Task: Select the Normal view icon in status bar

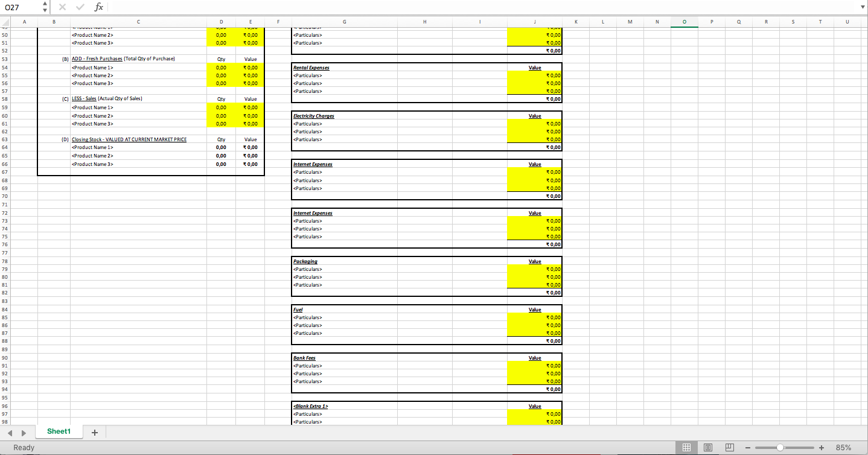Action: tap(687, 447)
